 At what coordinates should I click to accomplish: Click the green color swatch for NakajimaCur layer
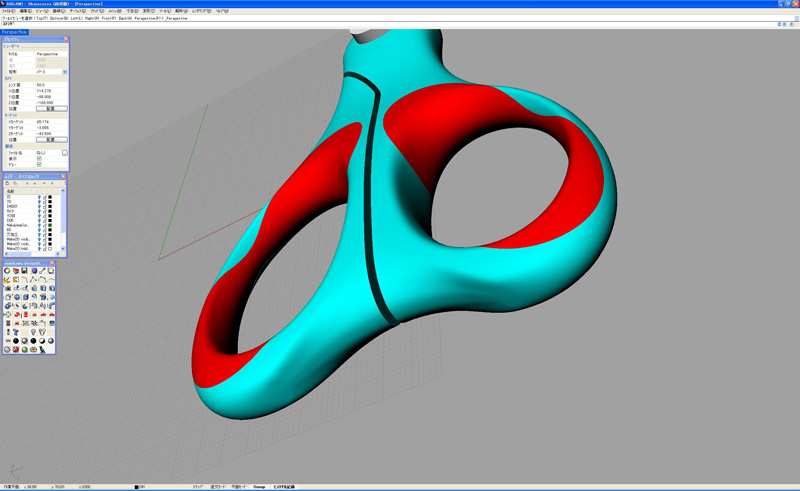pos(50,226)
